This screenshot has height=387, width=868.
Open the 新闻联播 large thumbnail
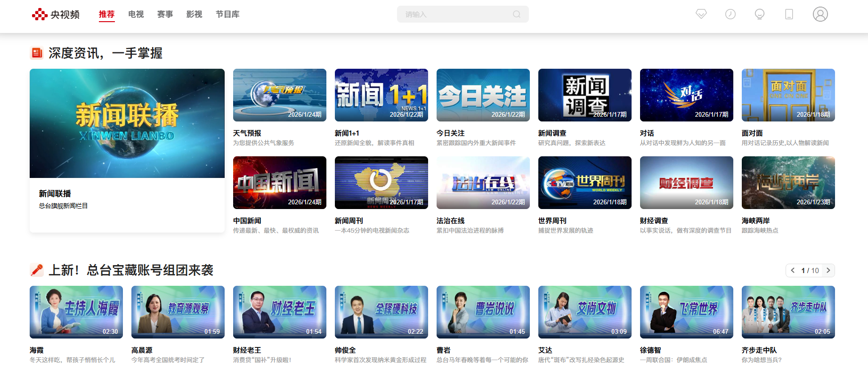click(127, 123)
